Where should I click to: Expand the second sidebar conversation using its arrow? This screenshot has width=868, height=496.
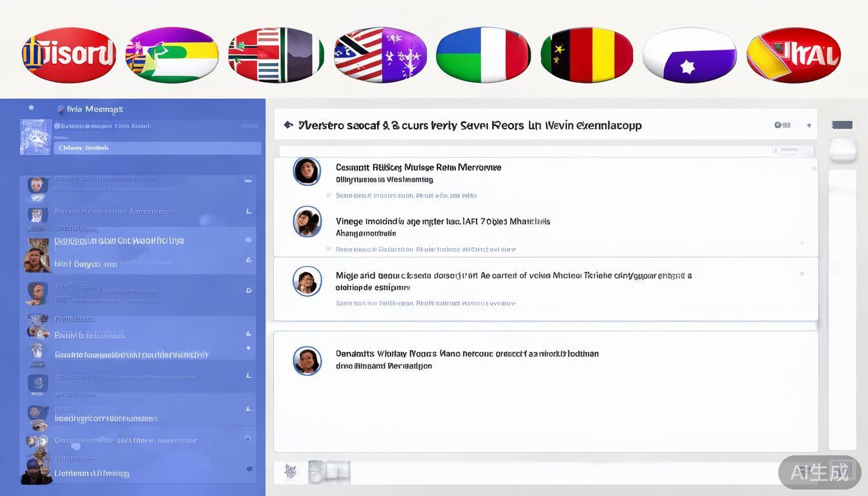249,212
